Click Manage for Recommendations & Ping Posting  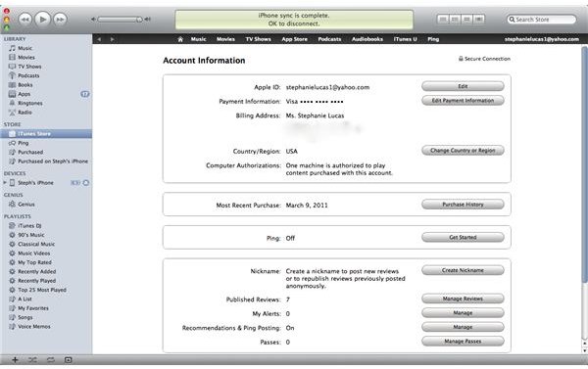pos(463,327)
